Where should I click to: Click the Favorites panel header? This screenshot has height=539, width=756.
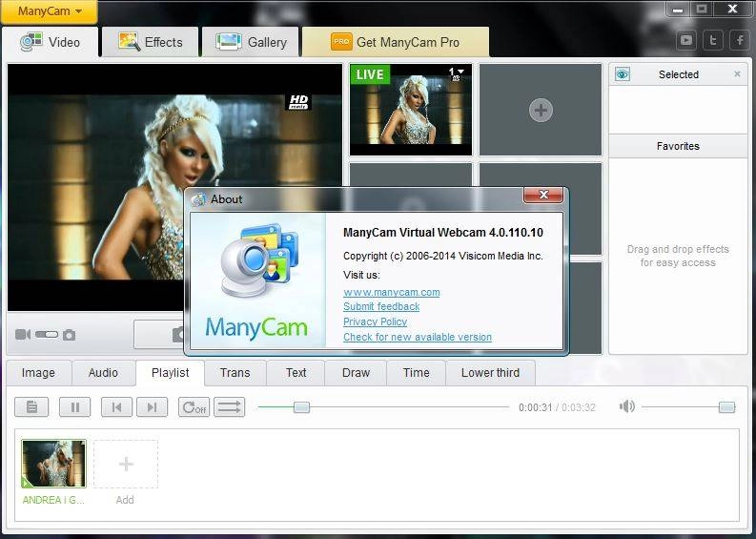[x=678, y=146]
